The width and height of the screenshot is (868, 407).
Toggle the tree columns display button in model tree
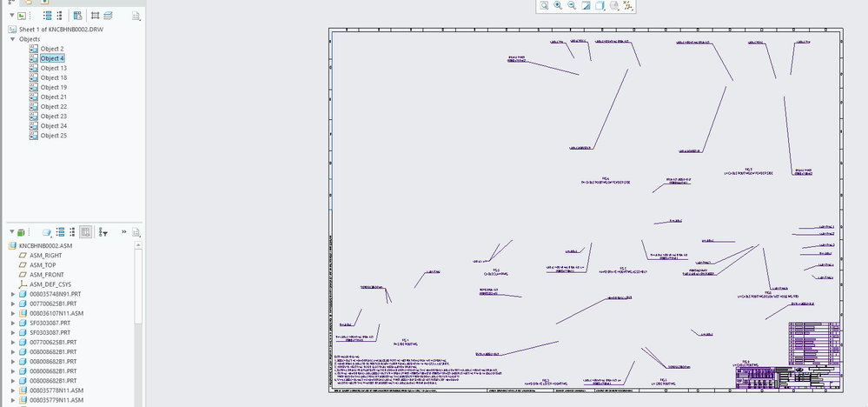[85, 232]
